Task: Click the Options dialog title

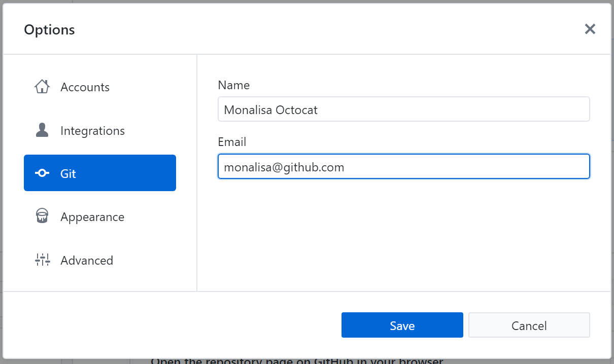Action: 49,30
